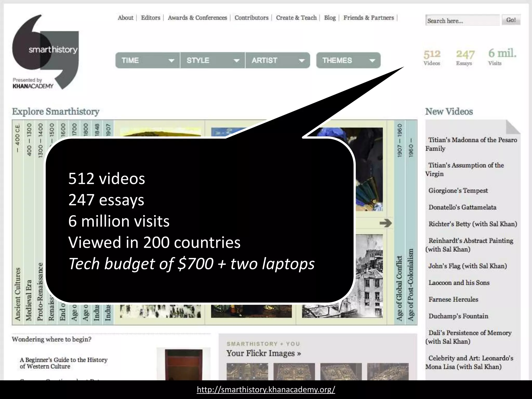The height and width of the screenshot is (399, 532).
Task: Click the right arrow in explorer
Action: (386, 223)
